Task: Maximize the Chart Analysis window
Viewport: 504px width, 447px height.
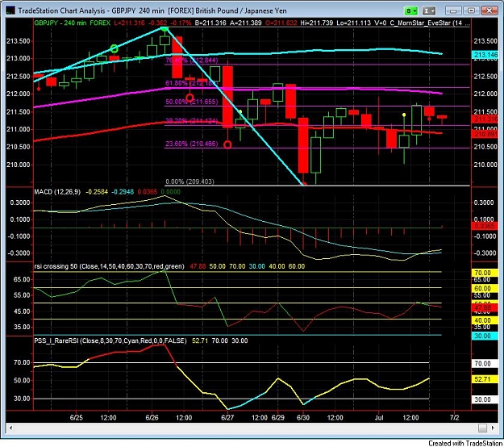Action: pos(471,11)
